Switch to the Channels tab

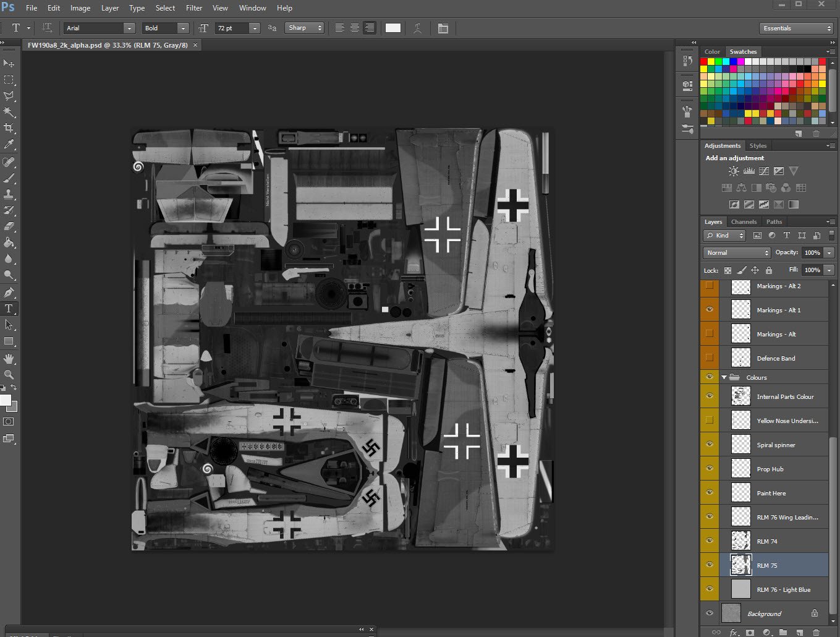click(744, 221)
